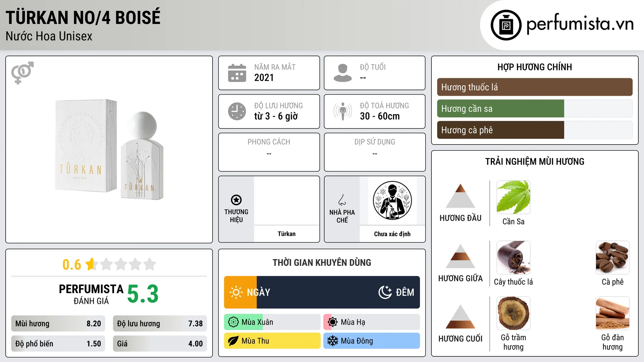Select the Hương cần sa accord bar
This screenshot has height=362, width=644.
pos(535,108)
